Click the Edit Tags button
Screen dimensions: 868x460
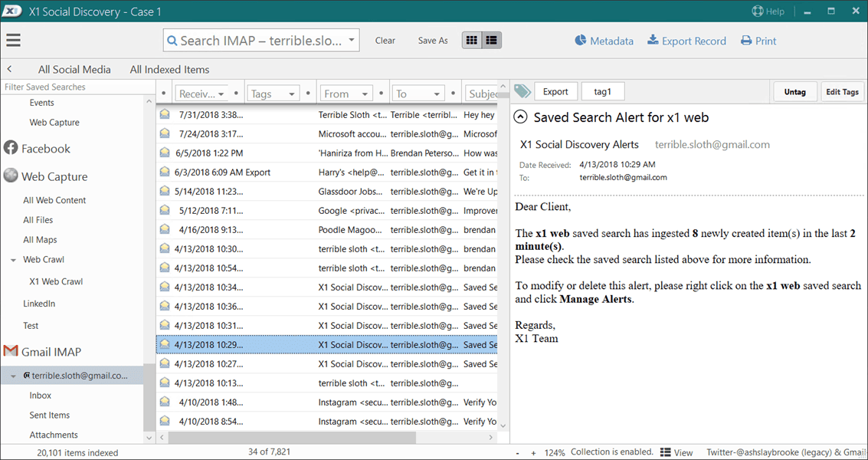(x=842, y=91)
